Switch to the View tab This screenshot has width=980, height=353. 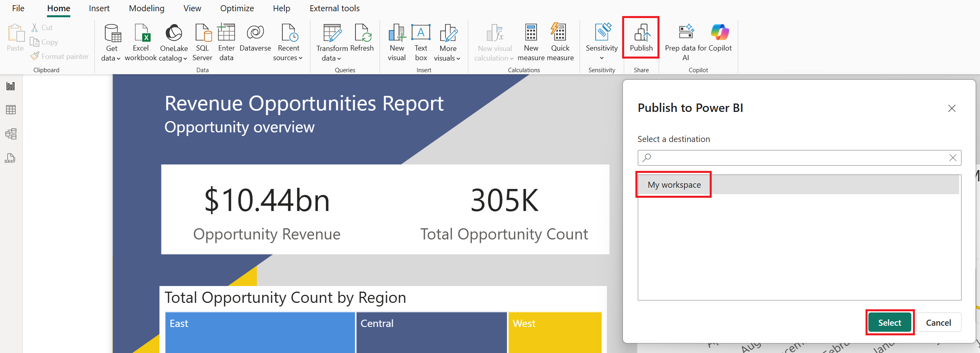(x=192, y=8)
